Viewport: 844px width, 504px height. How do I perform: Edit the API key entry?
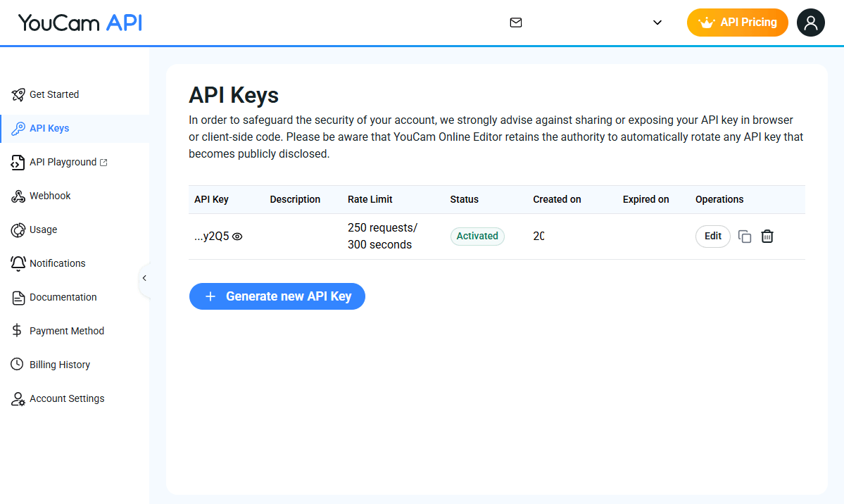point(712,236)
